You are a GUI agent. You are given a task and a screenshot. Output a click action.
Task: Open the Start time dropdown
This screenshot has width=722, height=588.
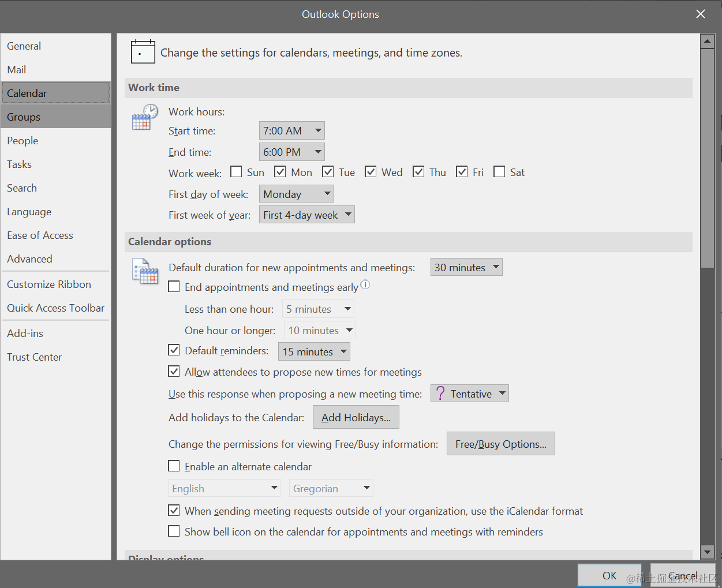coord(292,130)
